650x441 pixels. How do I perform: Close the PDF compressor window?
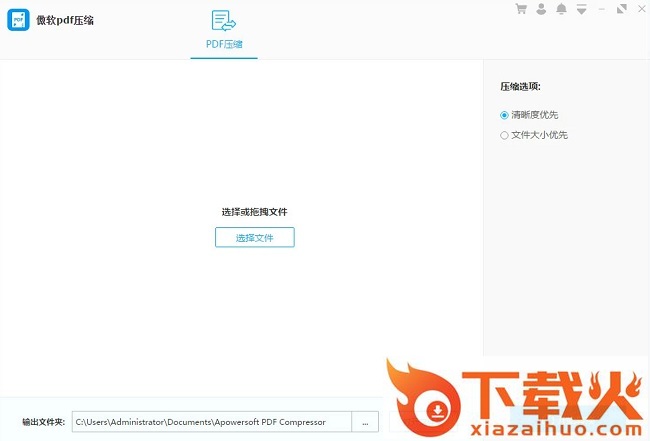tap(640, 9)
